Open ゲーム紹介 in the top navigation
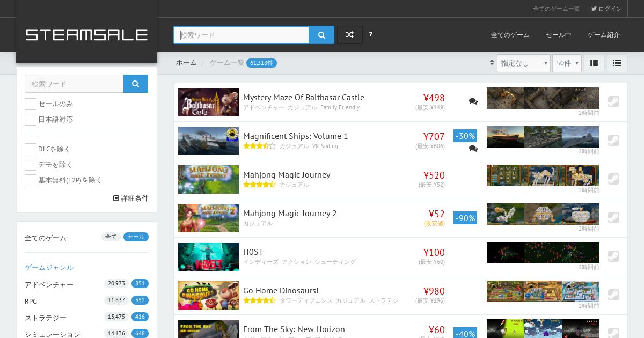This screenshot has height=338, width=644. [x=603, y=35]
